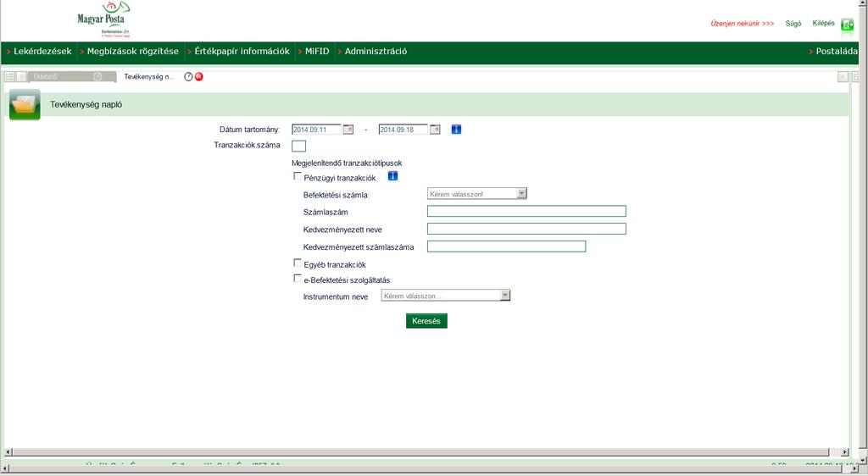
Task: Open the Megbízások rögzítése menu
Action: click(132, 52)
